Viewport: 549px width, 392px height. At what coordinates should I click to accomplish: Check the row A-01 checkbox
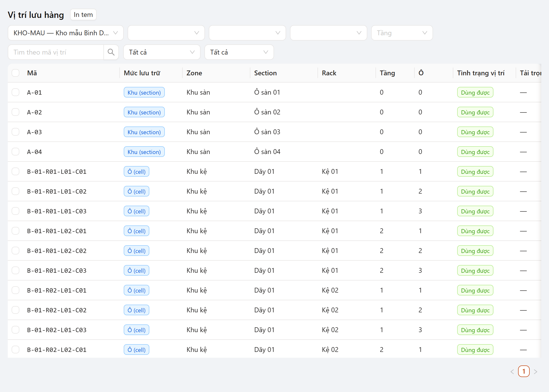point(15,92)
